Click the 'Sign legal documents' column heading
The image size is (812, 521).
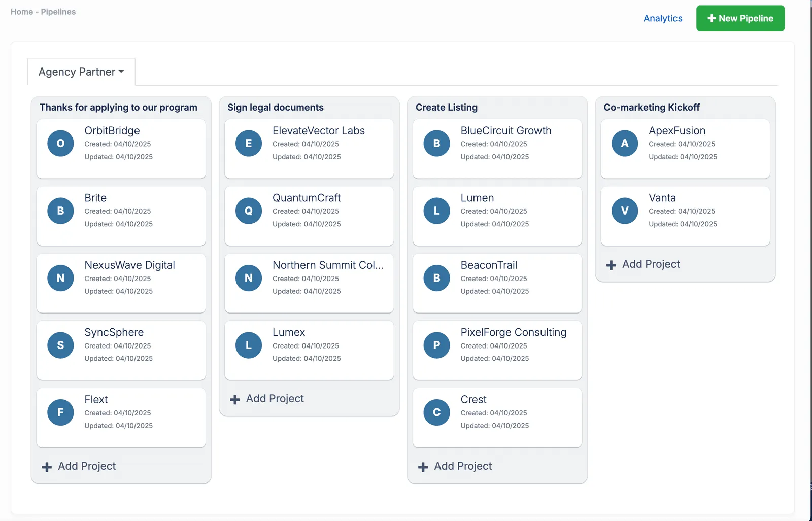point(276,107)
